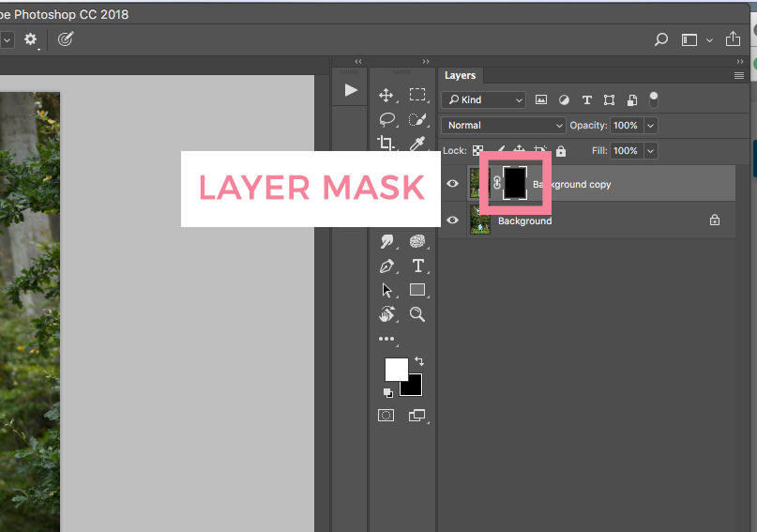
Task: Toggle visibility of Background layer
Action: 453,220
